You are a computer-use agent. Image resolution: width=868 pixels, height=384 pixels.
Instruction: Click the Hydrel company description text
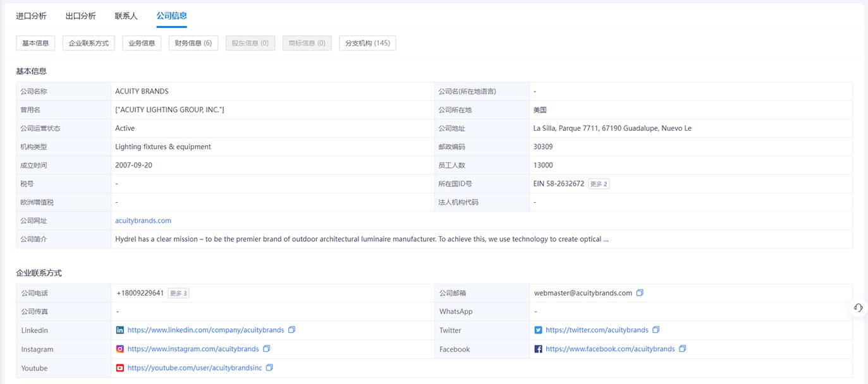pyautogui.click(x=362, y=239)
